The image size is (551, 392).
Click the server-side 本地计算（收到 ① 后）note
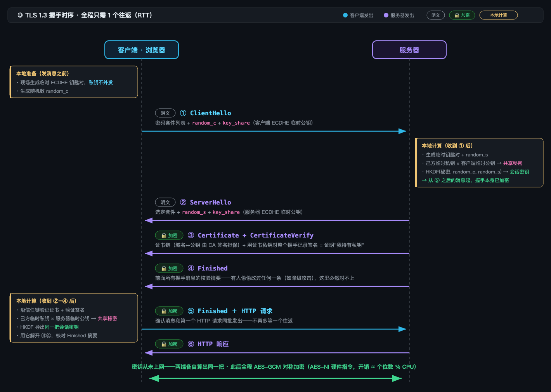[479, 163]
